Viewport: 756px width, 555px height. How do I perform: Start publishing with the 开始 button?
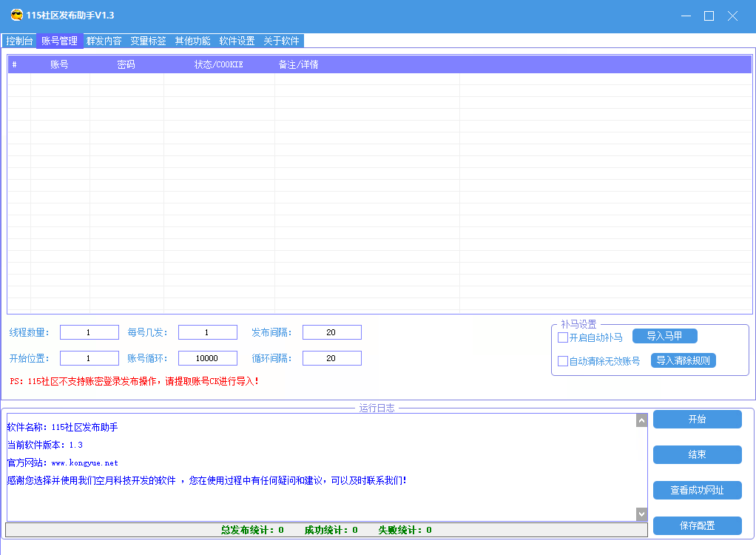click(x=697, y=419)
